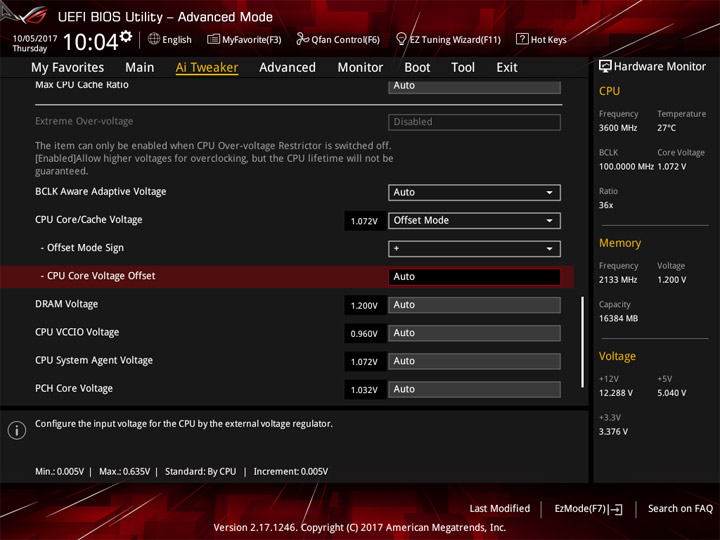Click the EzMode exit arrow icon
The image size is (720, 540).
coord(615,509)
